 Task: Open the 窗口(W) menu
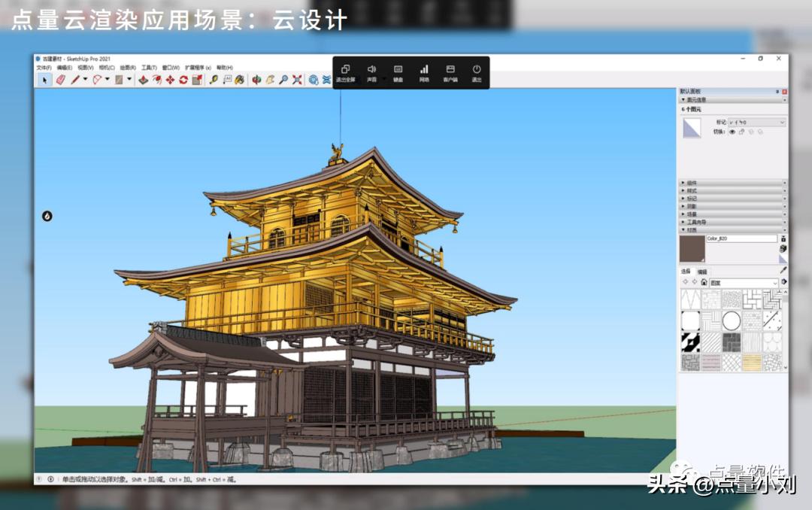[171, 68]
